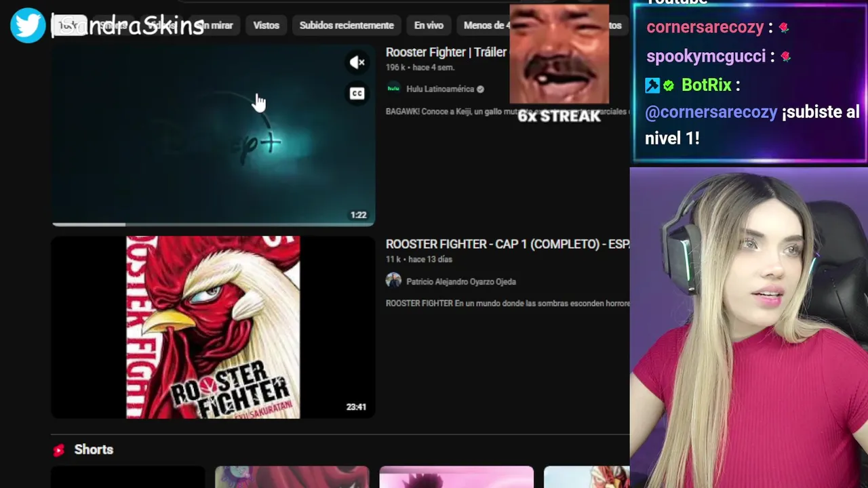Image resolution: width=868 pixels, height=488 pixels.
Task: Open Hulu Latinoamérica channel name
Action: click(440, 89)
